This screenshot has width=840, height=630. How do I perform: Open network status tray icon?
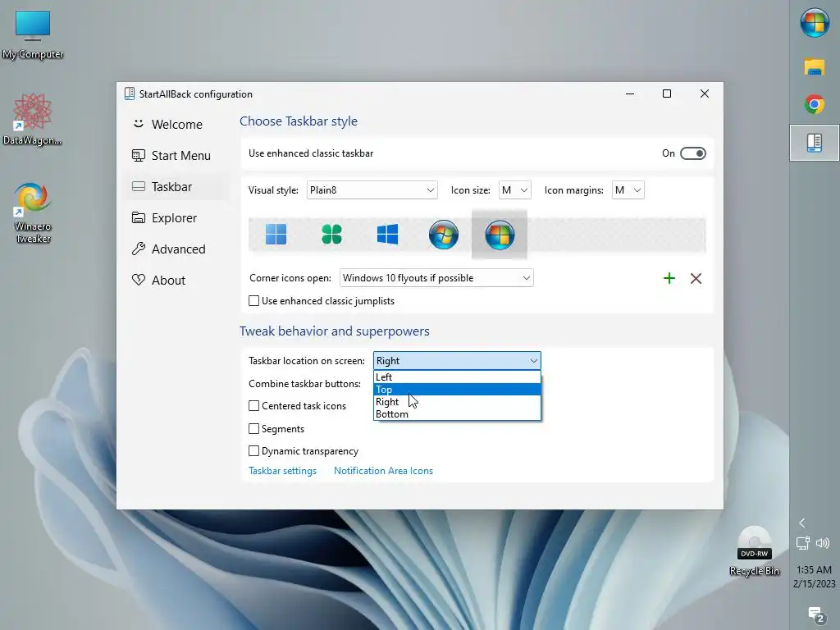[x=802, y=543]
